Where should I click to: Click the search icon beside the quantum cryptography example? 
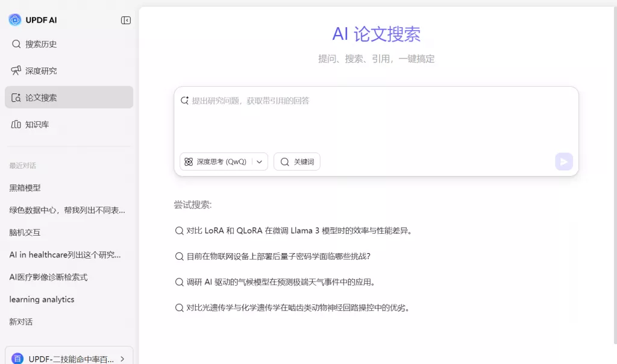click(x=179, y=256)
